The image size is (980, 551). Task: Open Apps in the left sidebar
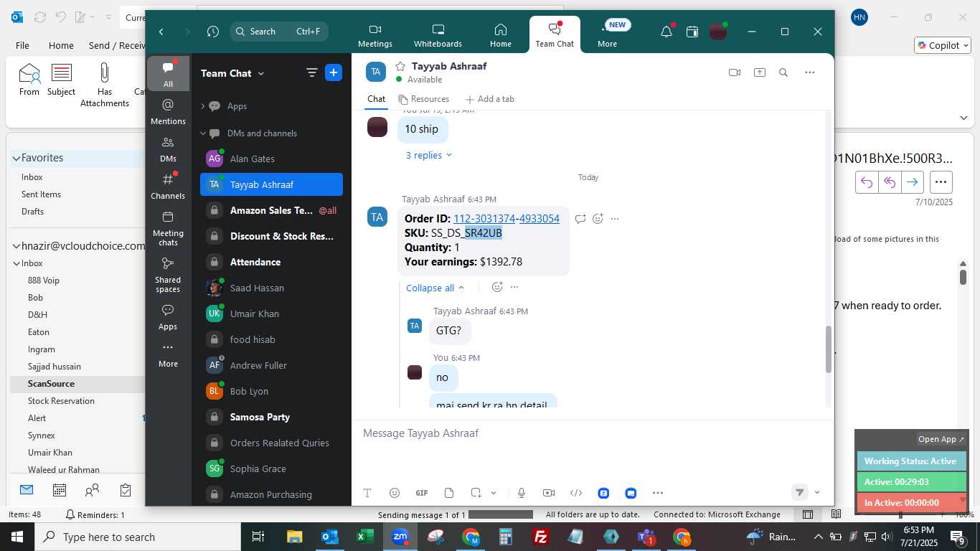[x=168, y=316]
